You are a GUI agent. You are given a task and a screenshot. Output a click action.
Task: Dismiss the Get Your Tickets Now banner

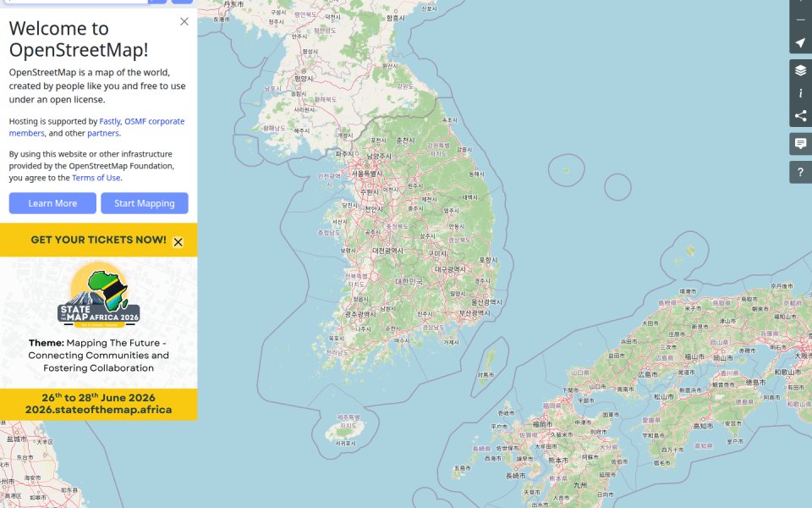(178, 242)
